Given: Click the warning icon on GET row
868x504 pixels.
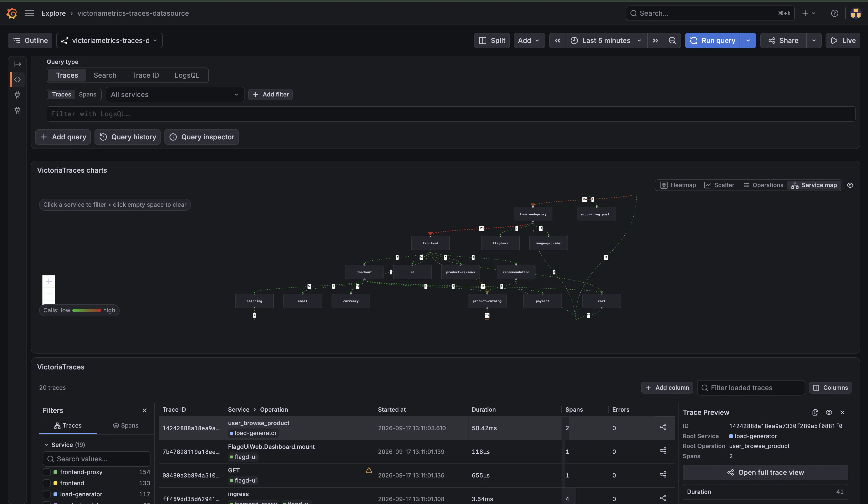Looking at the screenshot, I should [x=369, y=470].
